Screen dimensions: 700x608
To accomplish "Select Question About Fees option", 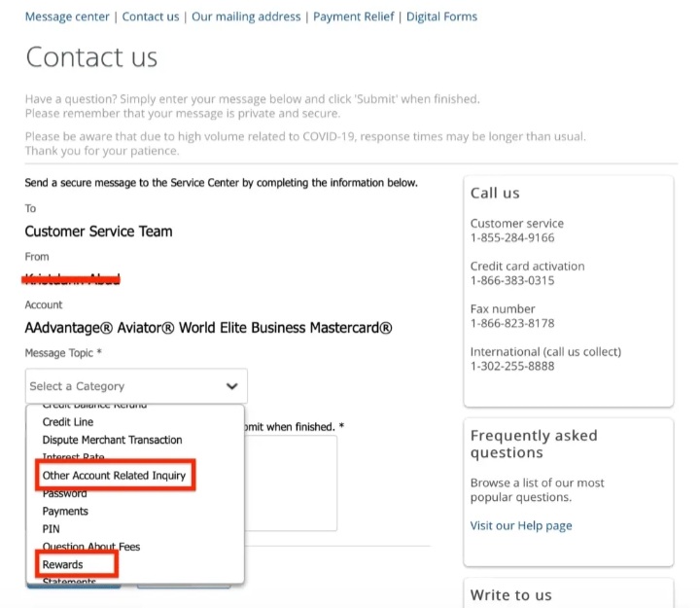I will click(x=91, y=547).
